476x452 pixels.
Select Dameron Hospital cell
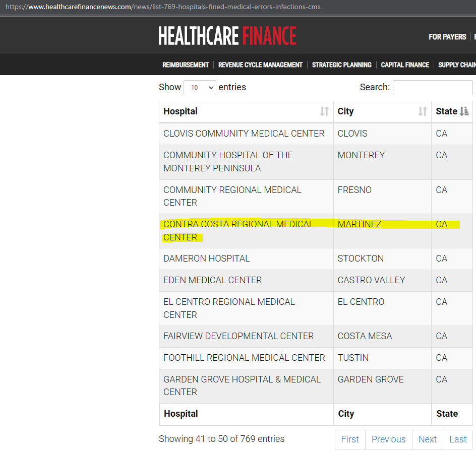tap(246, 259)
